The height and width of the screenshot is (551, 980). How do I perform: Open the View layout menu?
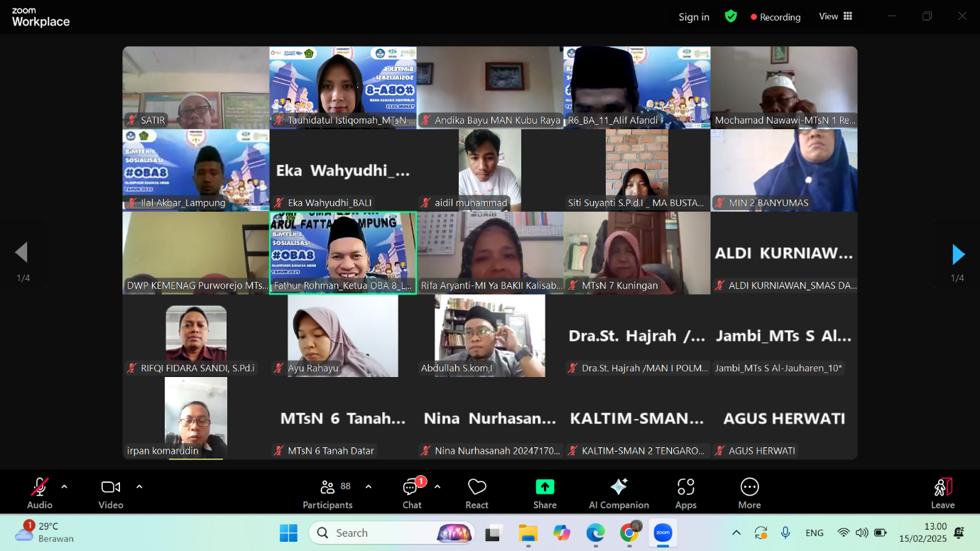tap(835, 16)
